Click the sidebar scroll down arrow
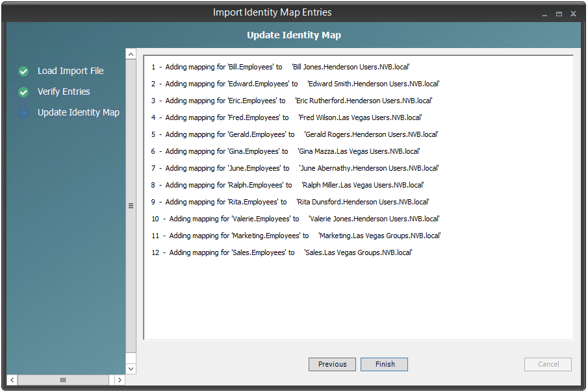Image resolution: width=588 pixels, height=392 pixels. tap(131, 369)
